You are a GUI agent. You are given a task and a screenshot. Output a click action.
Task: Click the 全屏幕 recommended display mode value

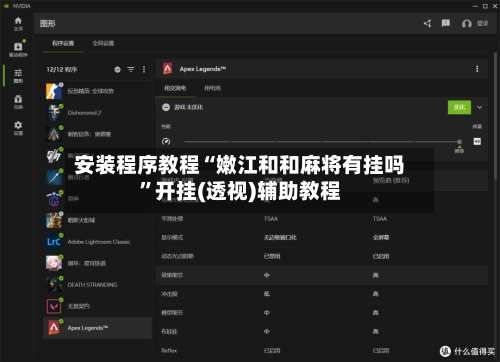pos(381,238)
